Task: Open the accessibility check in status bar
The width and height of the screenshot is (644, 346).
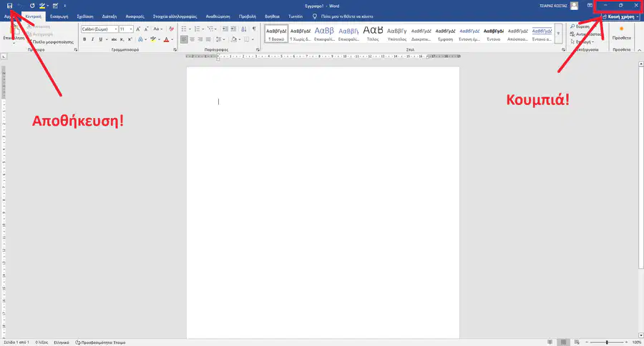Action: pos(101,342)
